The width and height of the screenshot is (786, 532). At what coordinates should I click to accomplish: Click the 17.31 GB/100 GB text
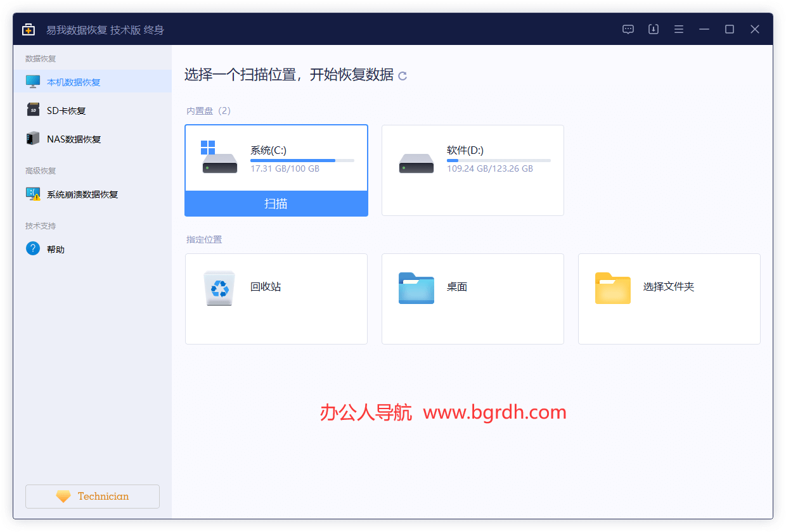[285, 169]
